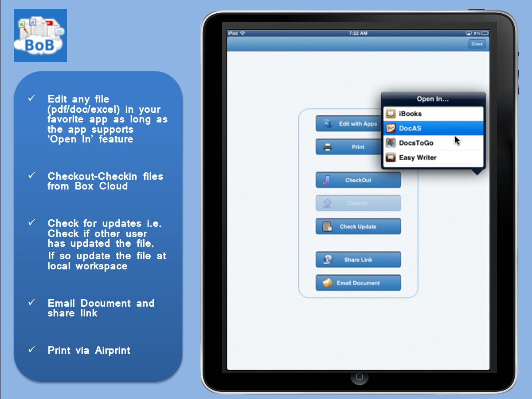The image size is (532, 399).
Task: Click the DocAS app icon
Action: tap(391, 128)
